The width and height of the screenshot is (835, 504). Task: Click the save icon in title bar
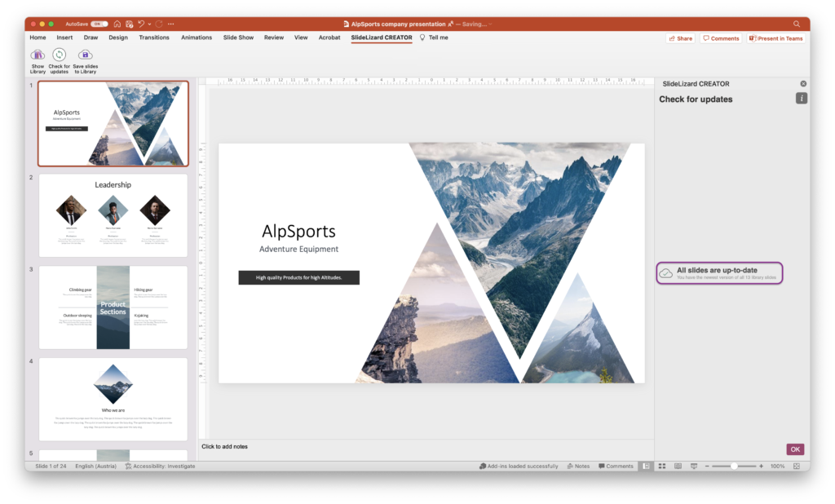click(129, 24)
